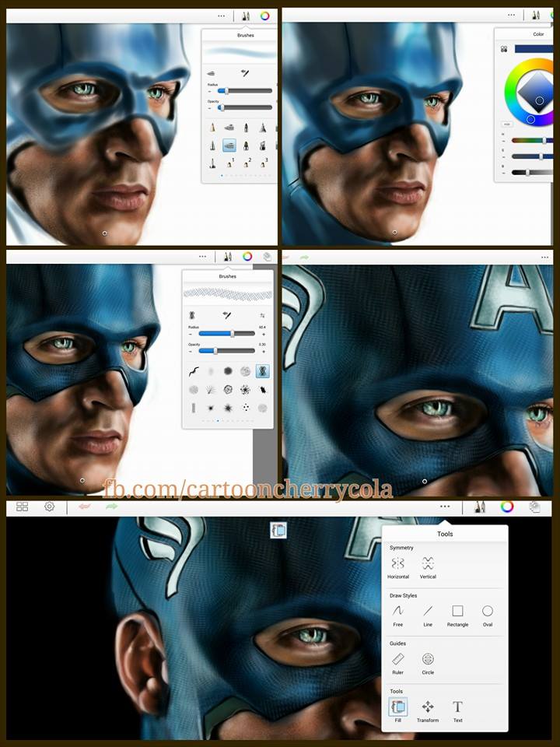Select brush preset numbered 1
The width and height of the screenshot is (560, 747).
pyautogui.click(x=229, y=163)
